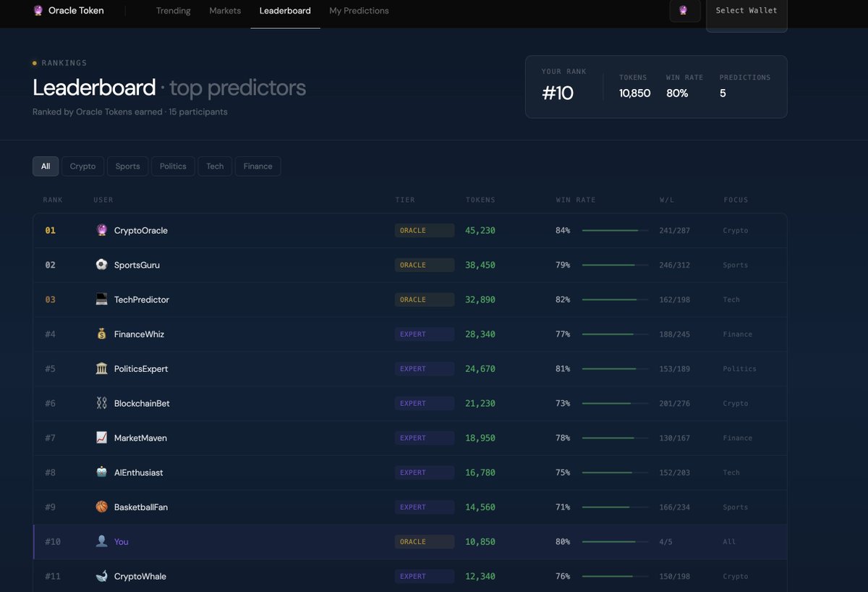Click the FOCUS column header
This screenshot has height=592, width=868.
click(736, 200)
